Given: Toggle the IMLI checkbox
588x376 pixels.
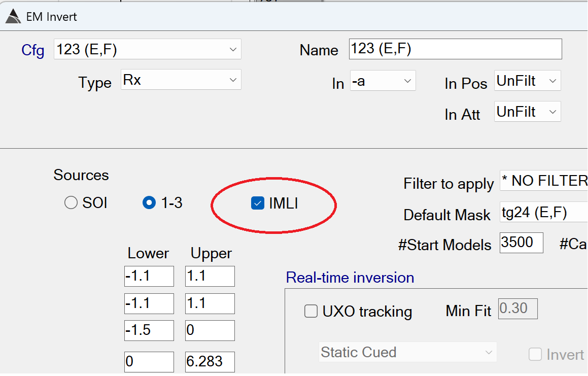Looking at the screenshot, I should 257,204.
